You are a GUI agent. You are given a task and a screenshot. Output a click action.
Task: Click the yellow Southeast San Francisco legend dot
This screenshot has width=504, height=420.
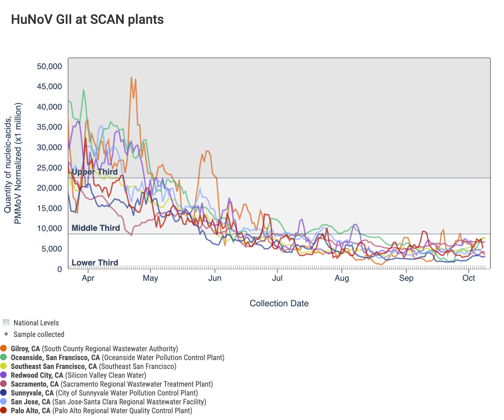tap(4, 366)
